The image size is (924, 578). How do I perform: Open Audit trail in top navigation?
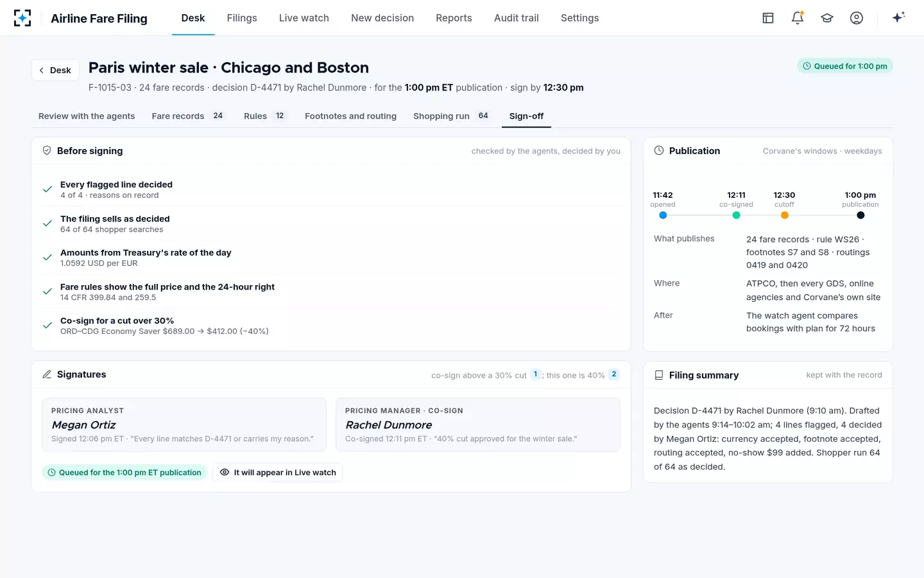coord(517,18)
